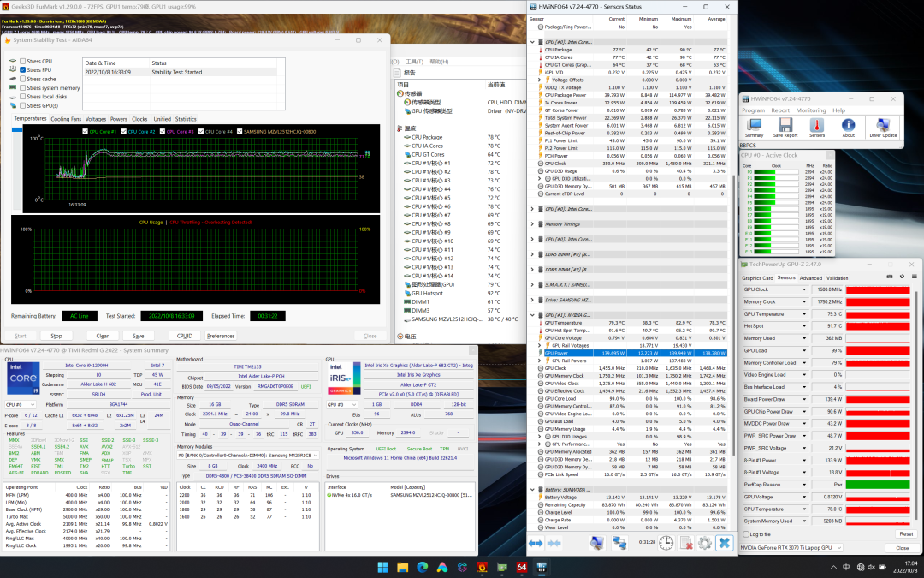Open the GPU Clock sensor dropdown
Image resolution: width=924 pixels, height=578 pixels.
(803, 289)
